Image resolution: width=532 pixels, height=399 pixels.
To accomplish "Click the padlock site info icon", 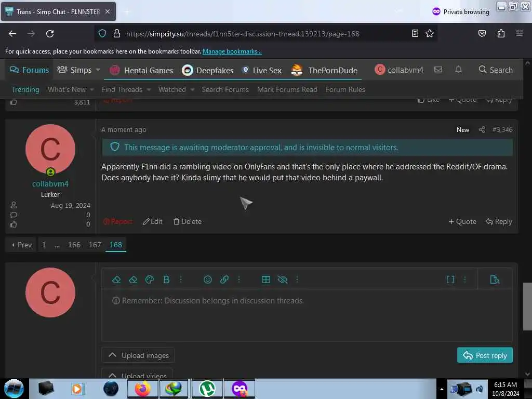I will (117, 34).
